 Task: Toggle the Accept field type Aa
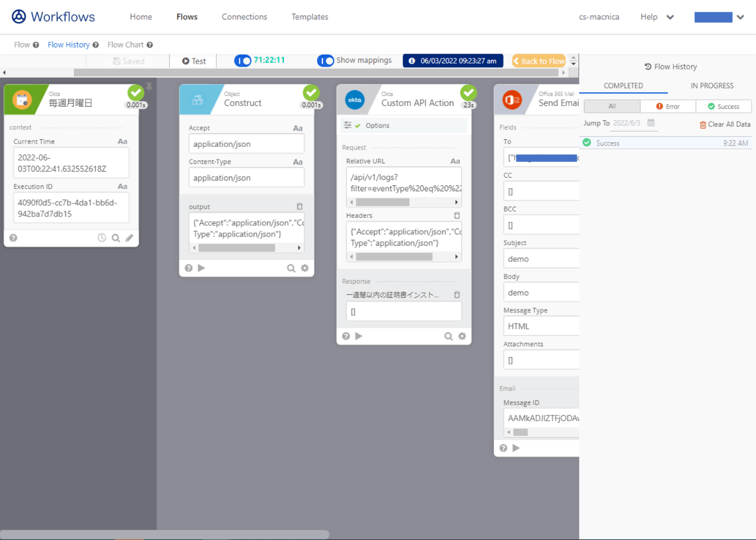pyautogui.click(x=297, y=128)
